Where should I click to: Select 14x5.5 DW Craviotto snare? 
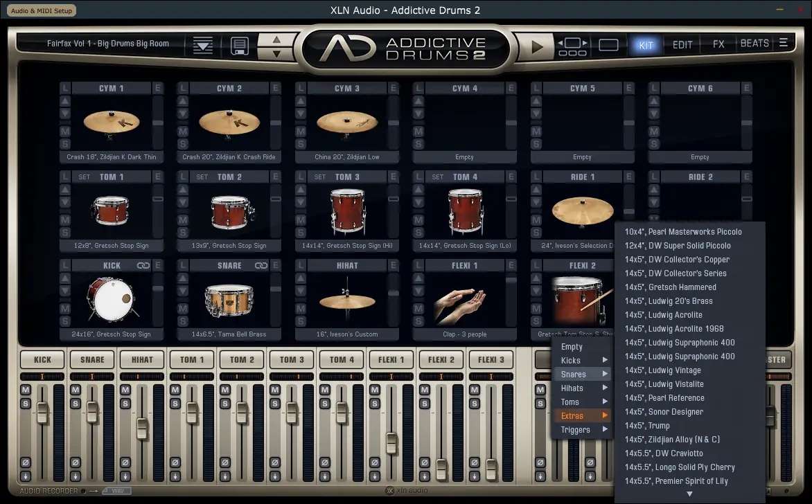coord(664,453)
